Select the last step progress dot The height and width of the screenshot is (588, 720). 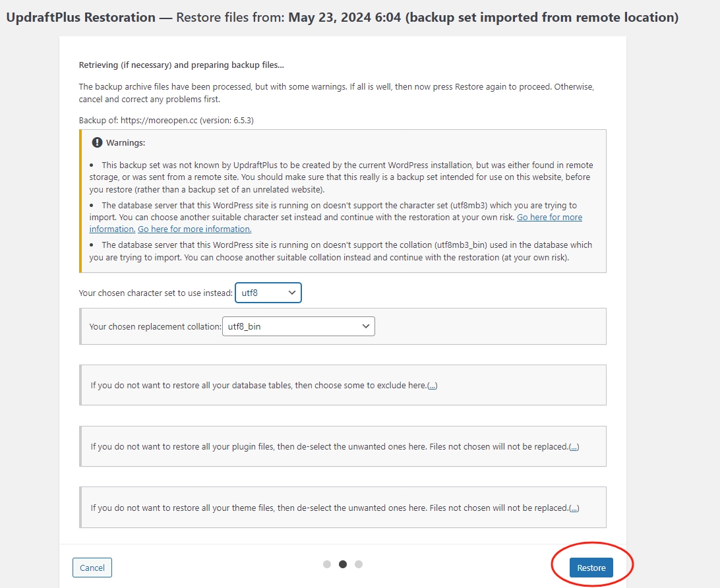pos(359,564)
